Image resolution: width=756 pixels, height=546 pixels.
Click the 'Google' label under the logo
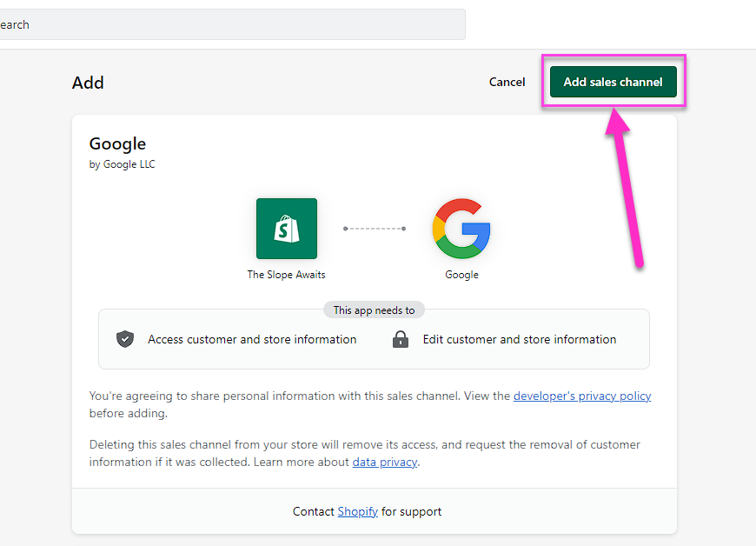(x=461, y=275)
